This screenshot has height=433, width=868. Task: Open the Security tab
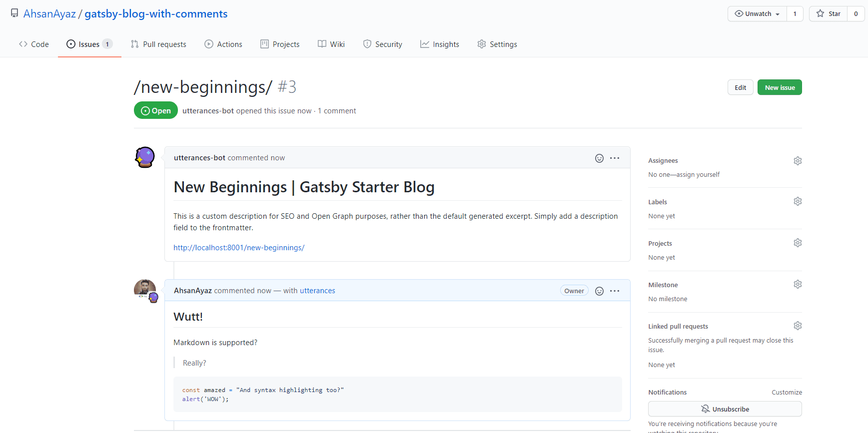pos(383,44)
